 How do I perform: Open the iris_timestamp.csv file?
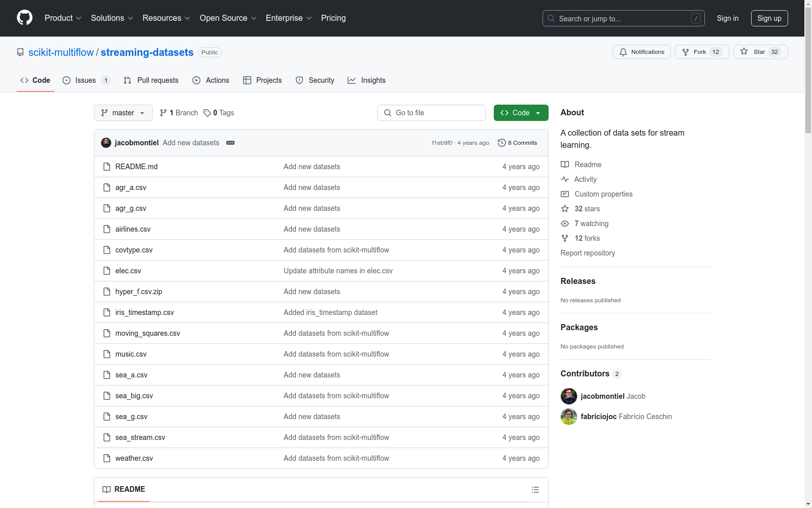[145, 312]
